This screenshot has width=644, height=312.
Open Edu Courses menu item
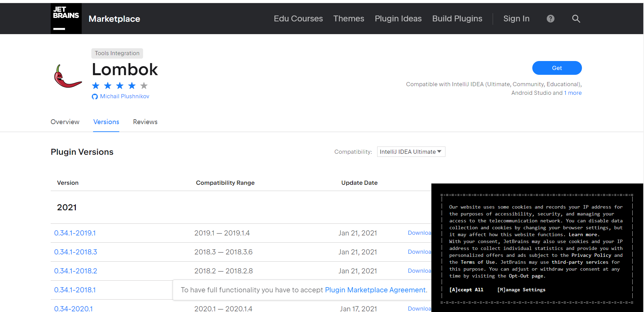pyautogui.click(x=298, y=19)
